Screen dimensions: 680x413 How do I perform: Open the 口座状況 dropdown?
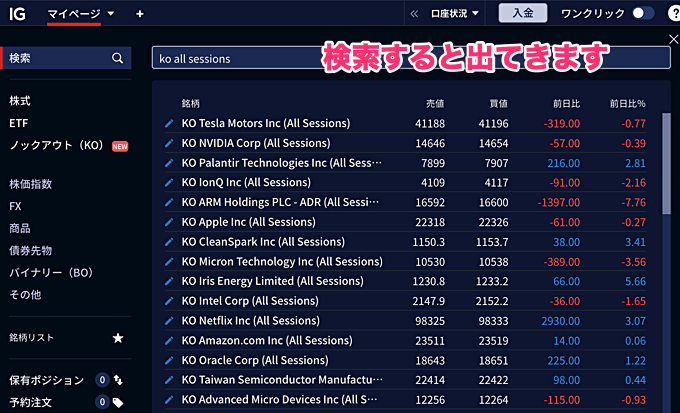click(454, 14)
